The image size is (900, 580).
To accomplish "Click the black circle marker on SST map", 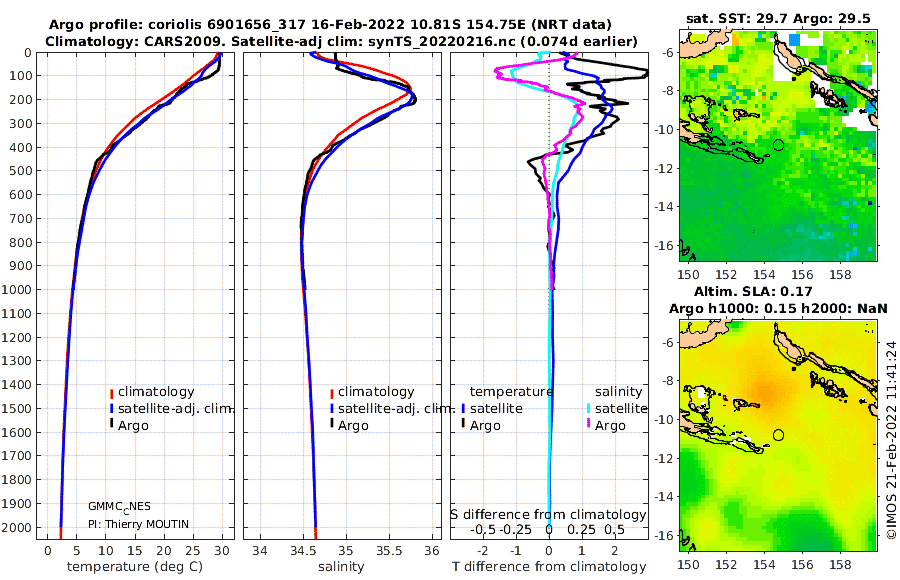I will click(778, 145).
